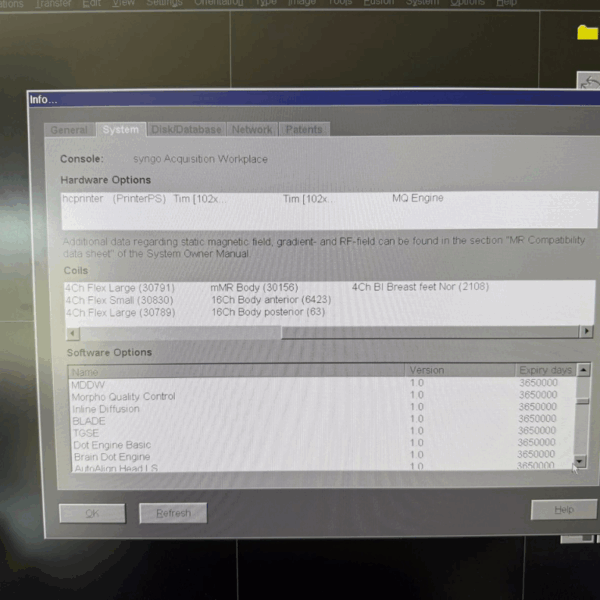Click the MQ Engine hardware option
Image resolution: width=600 pixels, height=600 pixels.
[x=417, y=198]
